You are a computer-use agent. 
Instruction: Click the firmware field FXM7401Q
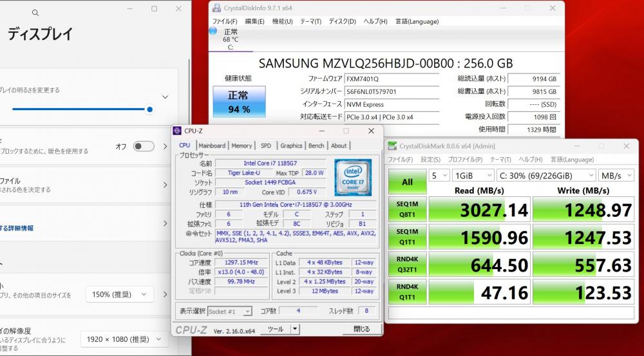392,79
